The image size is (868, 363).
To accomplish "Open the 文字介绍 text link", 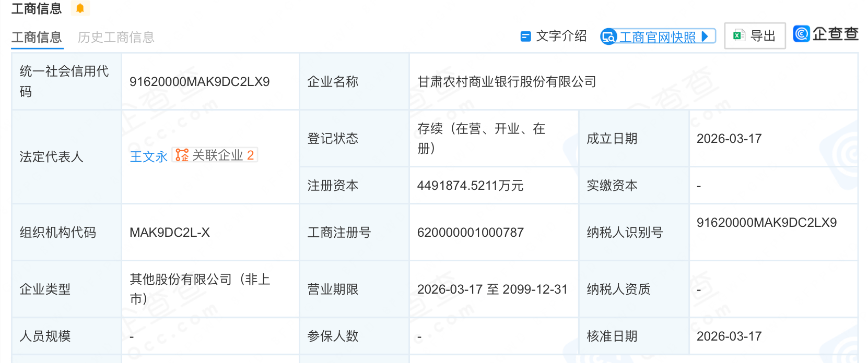I will pos(561,36).
